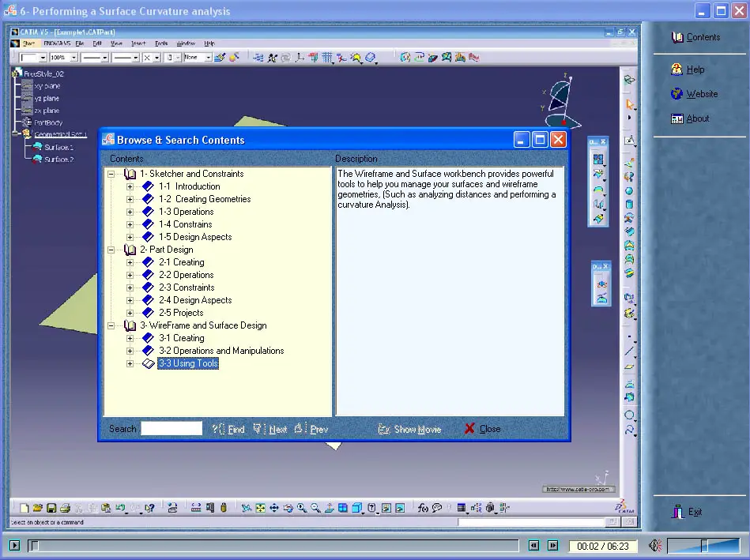This screenshot has height=560, width=750.
Task: Play the tutorial movie
Action: (x=15, y=545)
